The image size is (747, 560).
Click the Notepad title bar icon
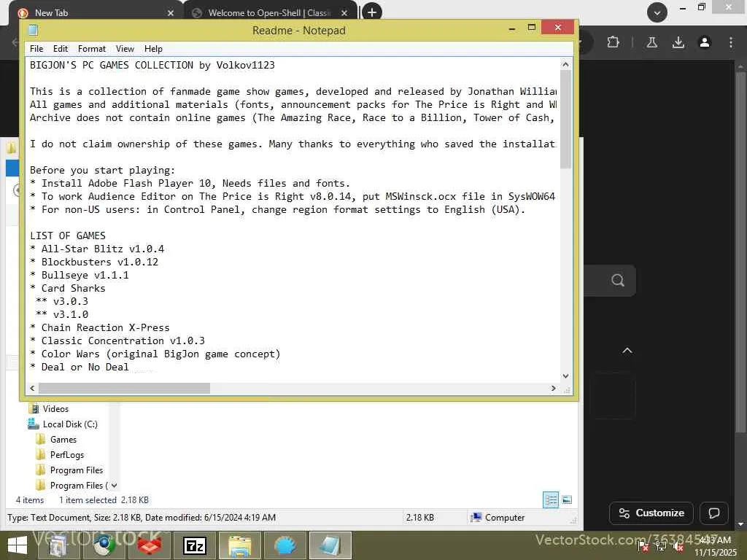(33, 30)
